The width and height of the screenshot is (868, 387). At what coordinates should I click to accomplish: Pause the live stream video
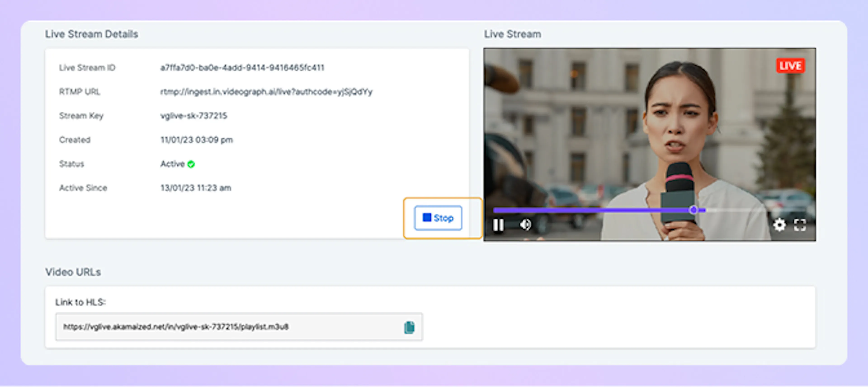click(x=498, y=225)
